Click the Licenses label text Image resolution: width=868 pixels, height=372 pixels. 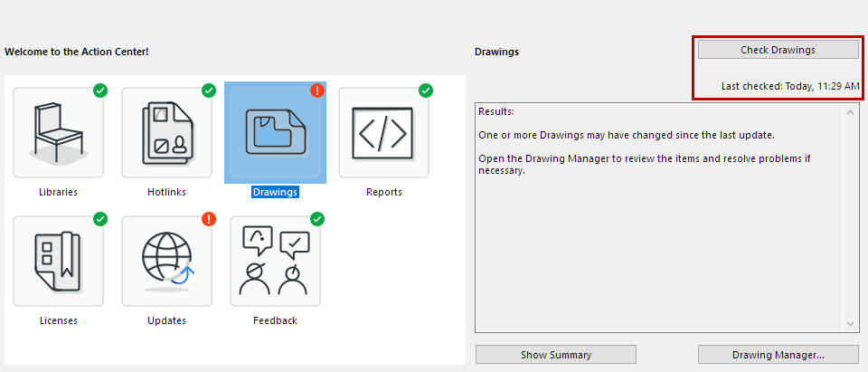pyautogui.click(x=58, y=320)
